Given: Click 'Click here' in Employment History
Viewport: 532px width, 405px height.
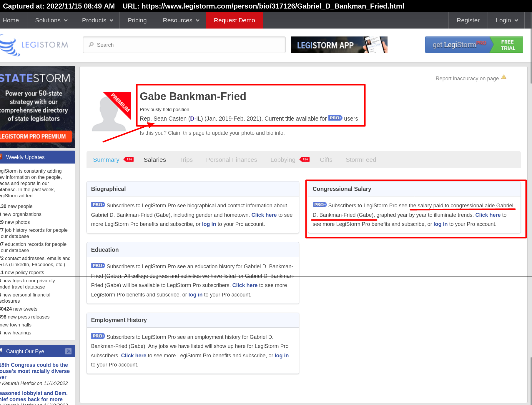Looking at the screenshot, I should point(134,356).
